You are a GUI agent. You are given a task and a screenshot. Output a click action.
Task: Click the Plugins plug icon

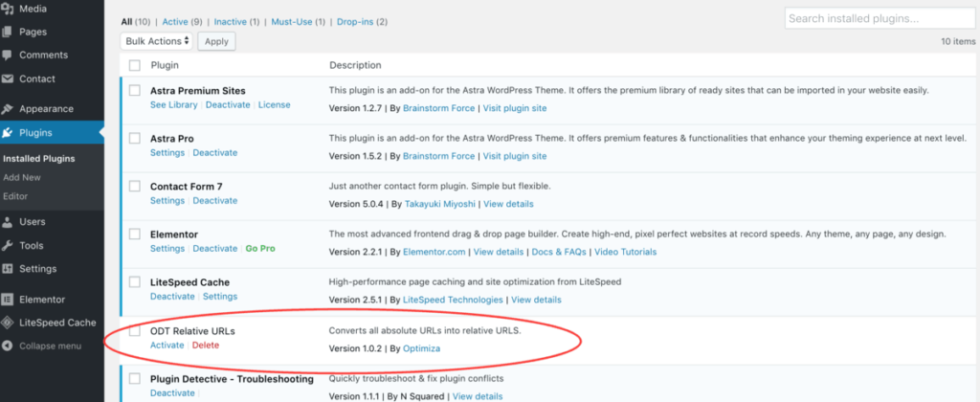(x=7, y=132)
